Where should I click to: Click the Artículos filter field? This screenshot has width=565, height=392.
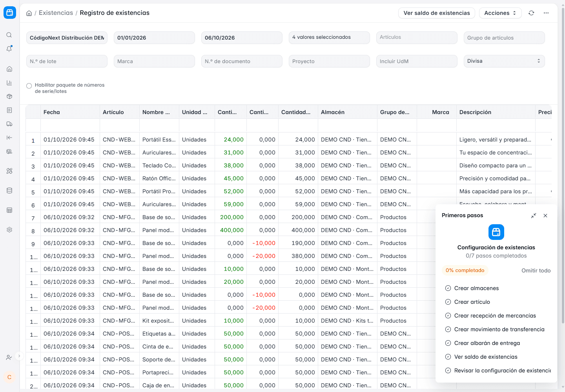point(417,38)
